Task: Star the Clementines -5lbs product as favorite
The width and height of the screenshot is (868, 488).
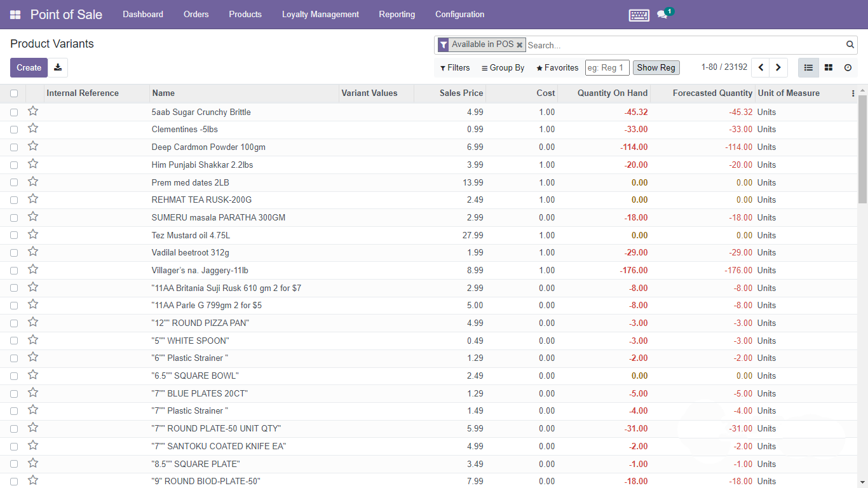Action: click(33, 129)
